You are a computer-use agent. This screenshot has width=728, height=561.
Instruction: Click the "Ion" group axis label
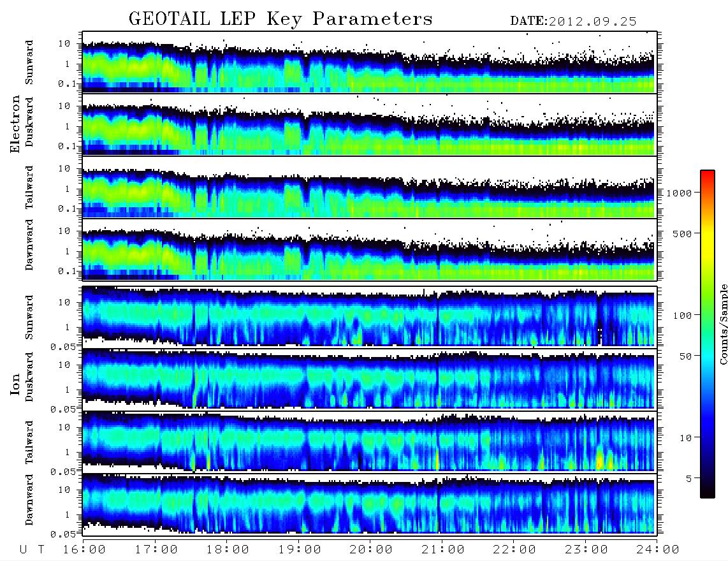pos(15,384)
